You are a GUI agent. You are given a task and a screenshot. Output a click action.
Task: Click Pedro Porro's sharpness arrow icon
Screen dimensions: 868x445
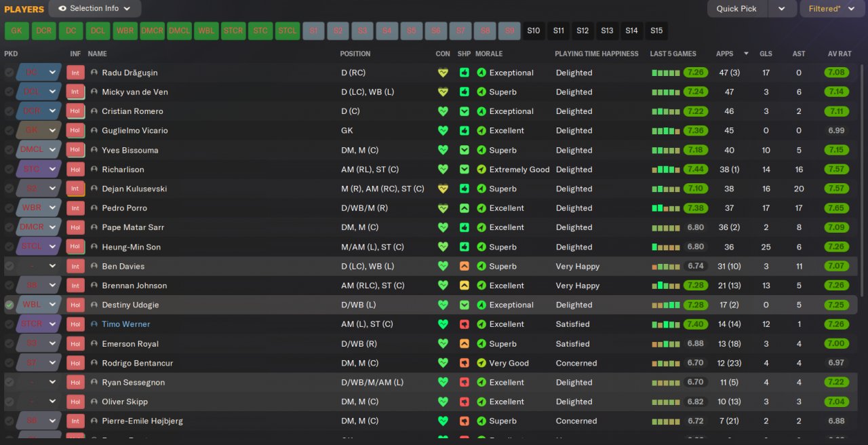pyautogui.click(x=465, y=208)
